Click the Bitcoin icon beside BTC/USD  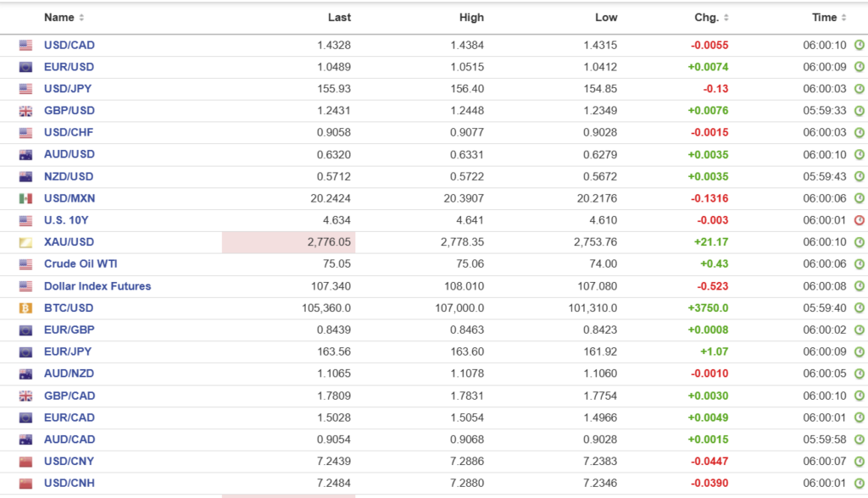click(25, 308)
